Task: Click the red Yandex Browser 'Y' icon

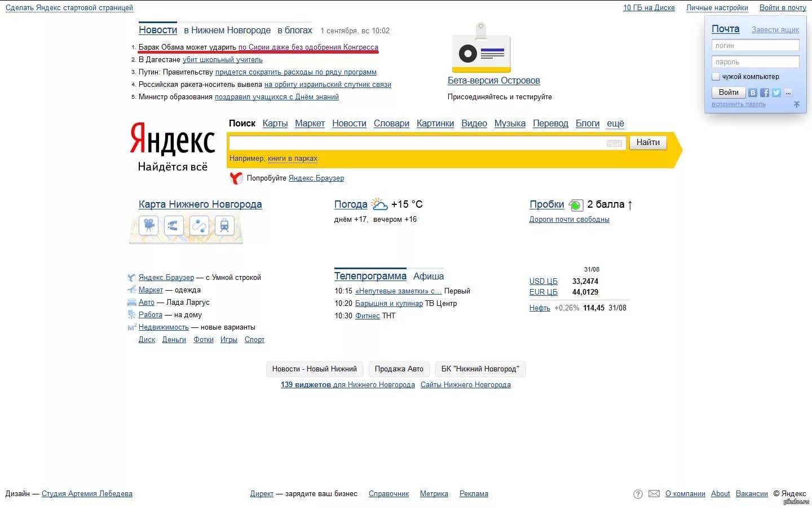Action: [x=236, y=178]
